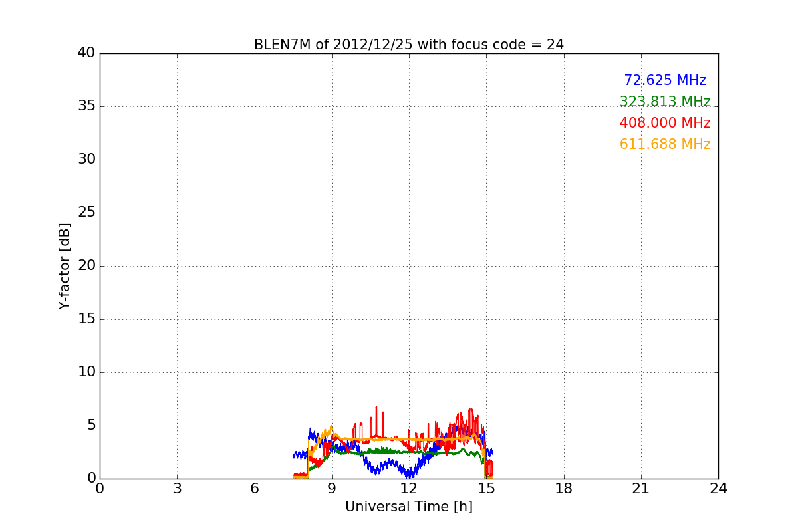Click the x-axis tick label 12

click(x=409, y=489)
